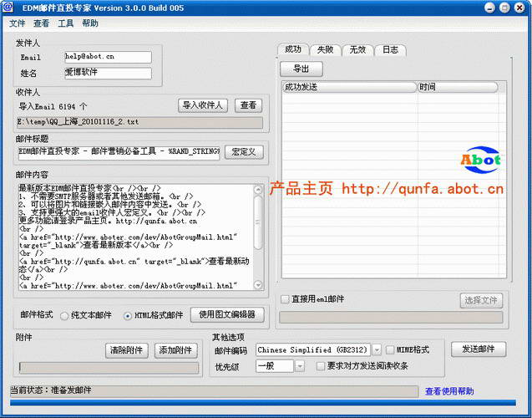This screenshot has width=532, height=418.
Task: Switch to the 失败 tab
Action: click(325, 50)
